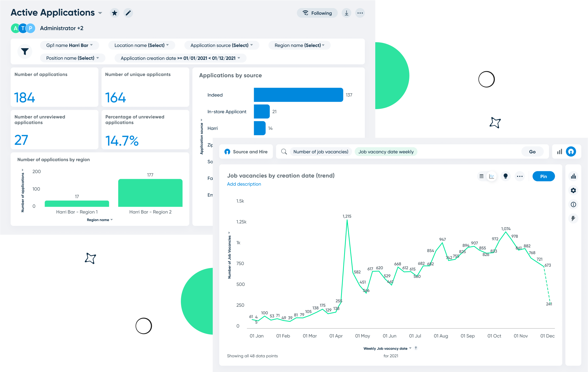Pin the Job vacancies chart

543,176
